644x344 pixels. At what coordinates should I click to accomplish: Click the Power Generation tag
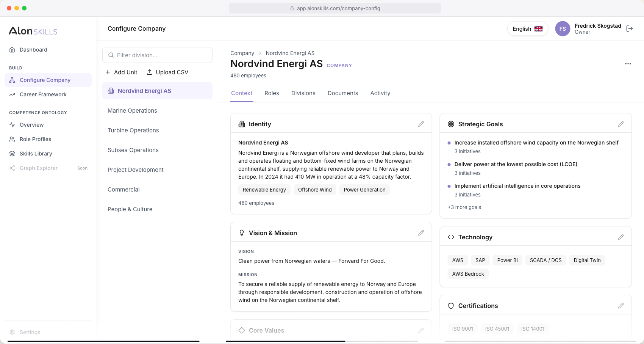[x=364, y=190]
